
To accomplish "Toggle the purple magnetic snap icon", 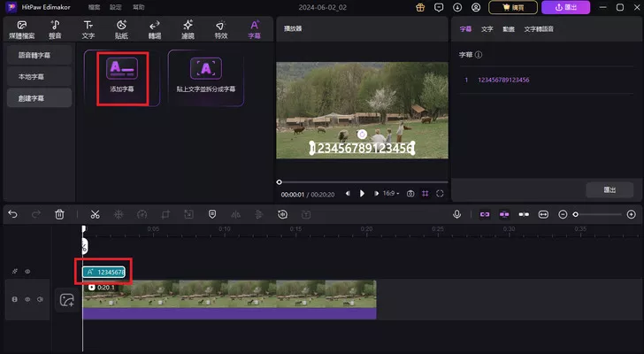I will click(x=504, y=214).
